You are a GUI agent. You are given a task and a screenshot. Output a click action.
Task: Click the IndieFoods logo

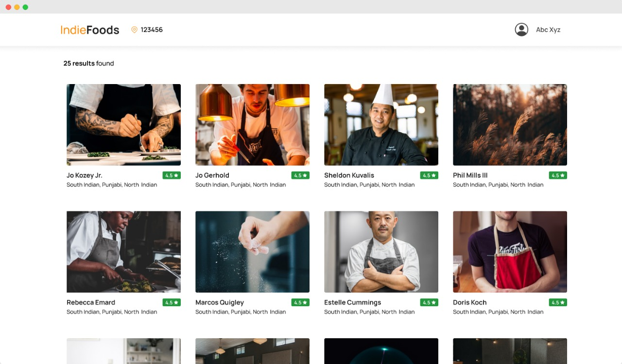point(90,30)
